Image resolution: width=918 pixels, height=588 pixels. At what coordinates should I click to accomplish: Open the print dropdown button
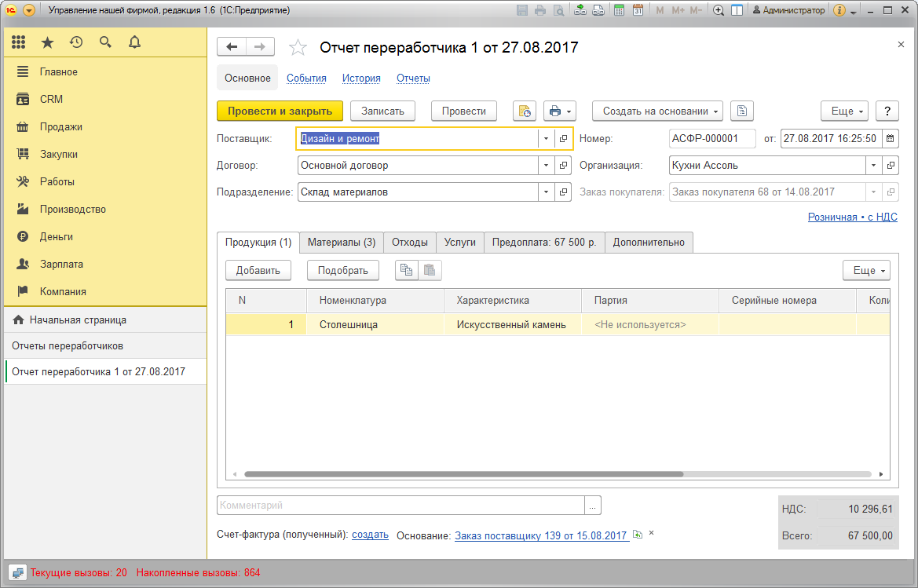coord(560,111)
